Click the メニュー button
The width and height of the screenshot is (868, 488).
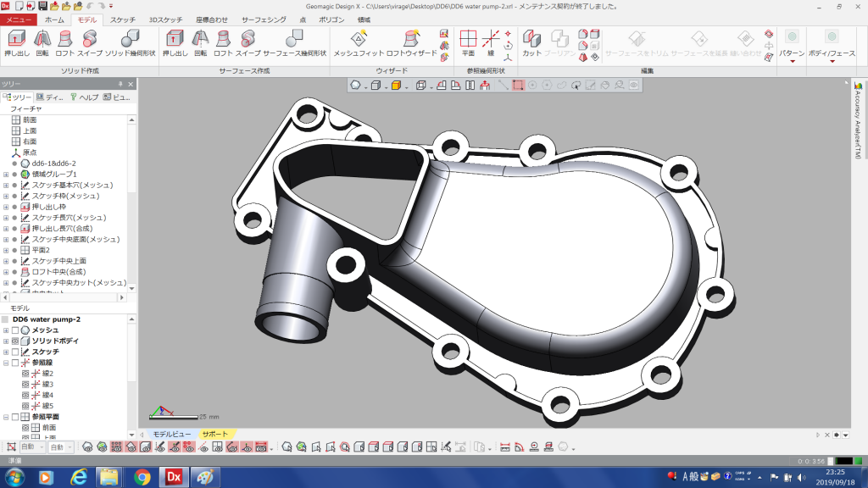tap(19, 19)
